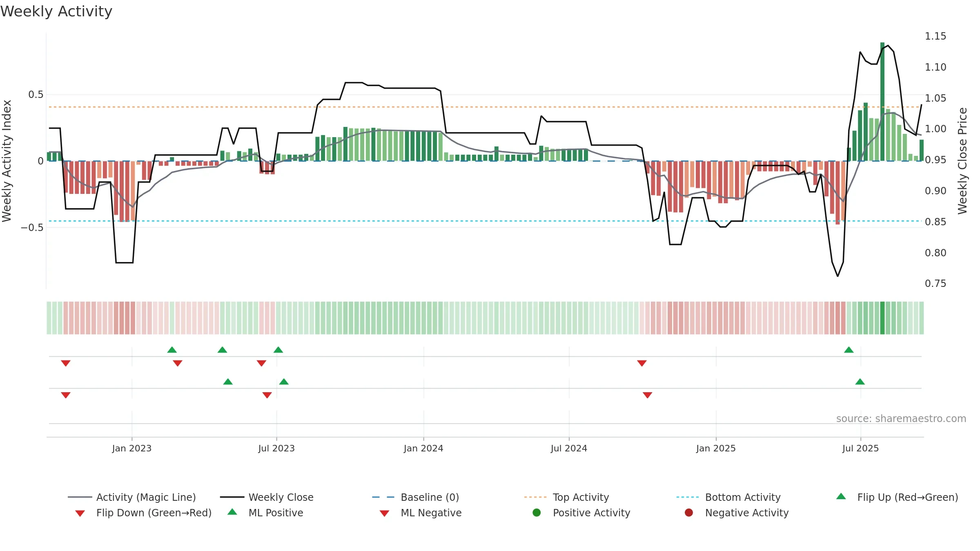Toggle Top Activity legend entry

(x=566, y=497)
